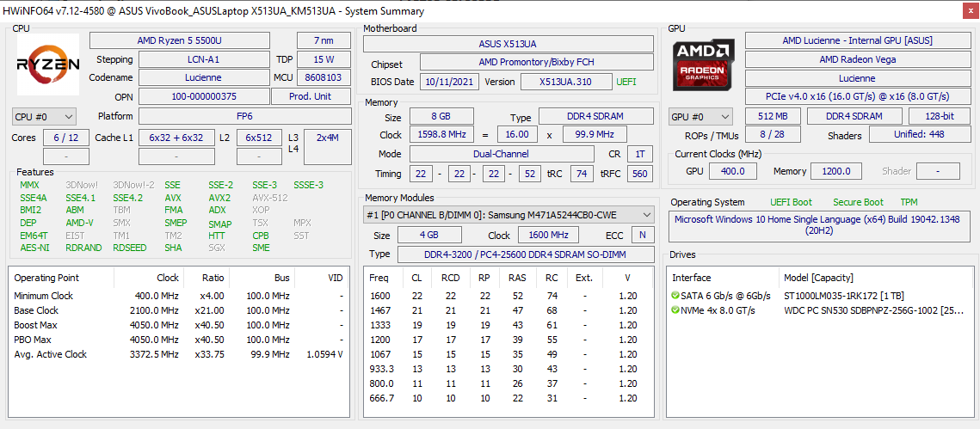The height and width of the screenshot is (429, 980).
Task: Select the AMD Promontory/Bixby FCH chipset field
Action: [x=536, y=63]
